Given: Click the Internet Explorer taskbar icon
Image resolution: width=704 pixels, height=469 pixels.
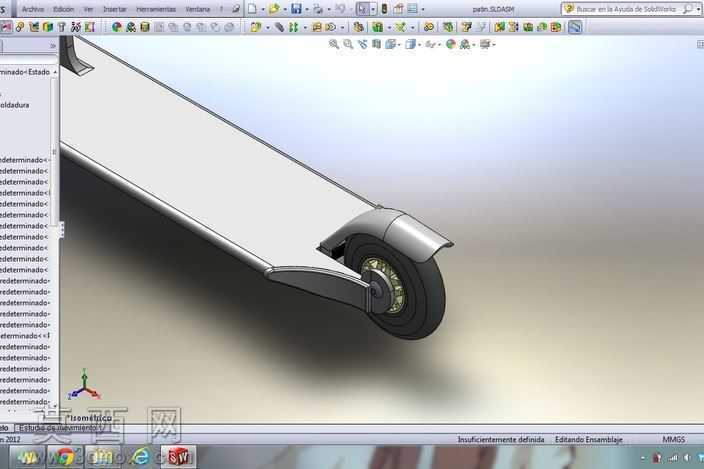Looking at the screenshot, I should (x=141, y=457).
